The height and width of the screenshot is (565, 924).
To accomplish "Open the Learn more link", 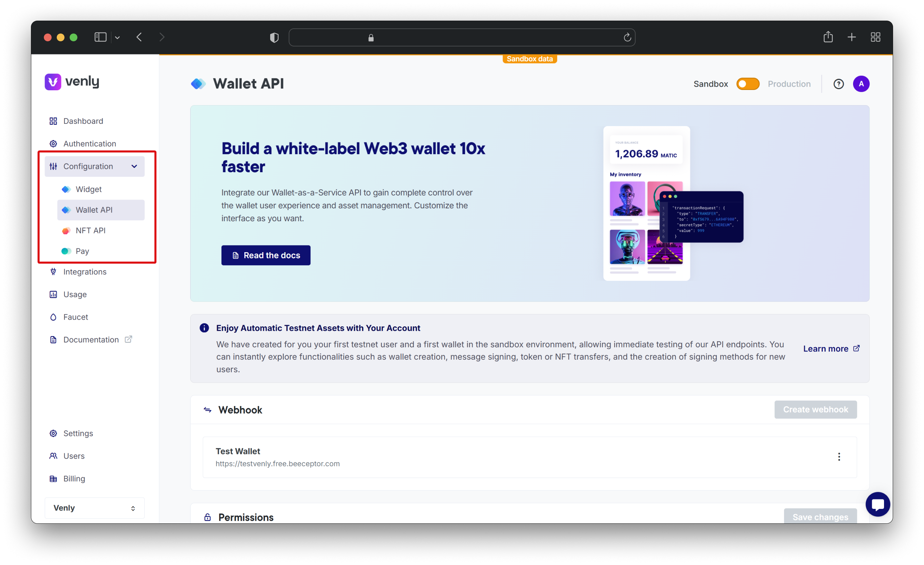I will pos(830,349).
